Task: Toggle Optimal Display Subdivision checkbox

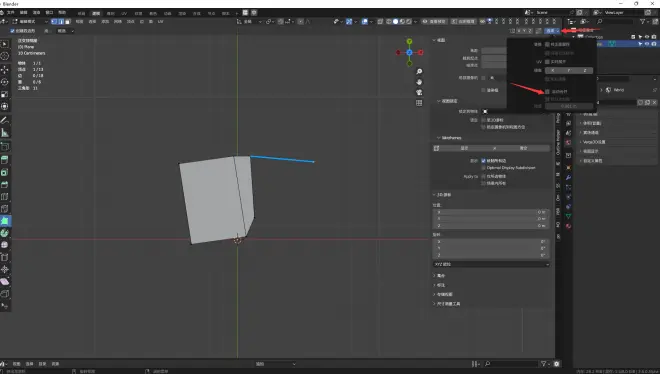Action: tap(483, 168)
